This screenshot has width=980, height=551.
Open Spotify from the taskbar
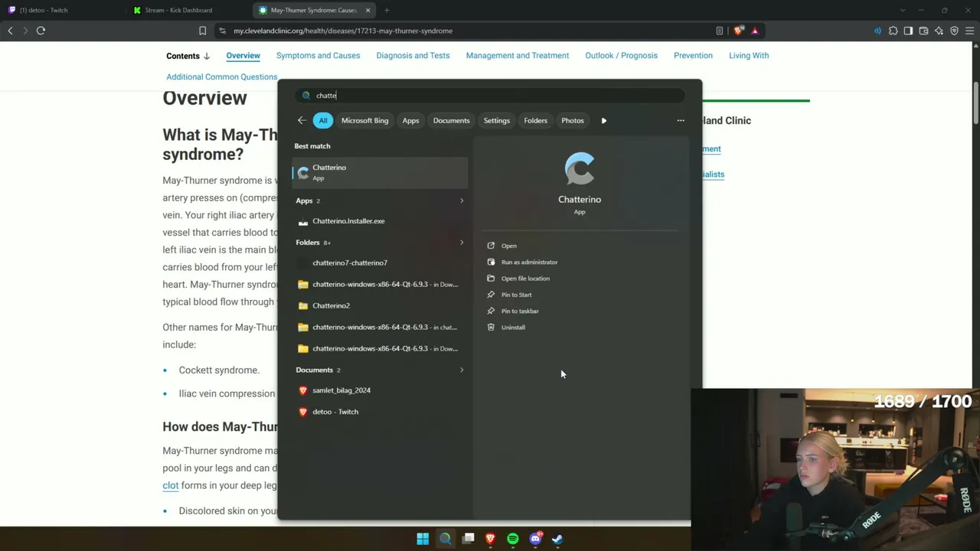point(513,539)
